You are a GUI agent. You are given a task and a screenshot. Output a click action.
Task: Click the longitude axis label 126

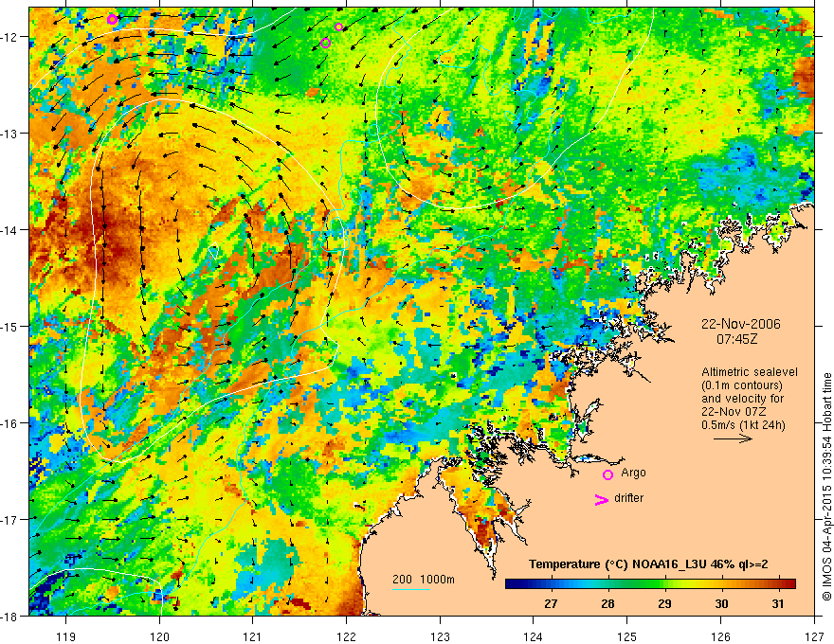pyautogui.click(x=720, y=636)
